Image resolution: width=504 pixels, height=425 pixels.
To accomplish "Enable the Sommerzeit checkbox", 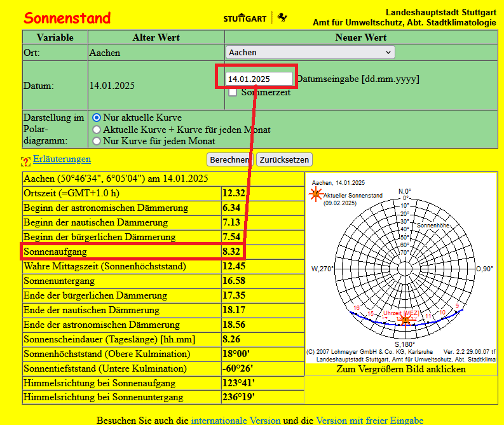I will [x=233, y=92].
